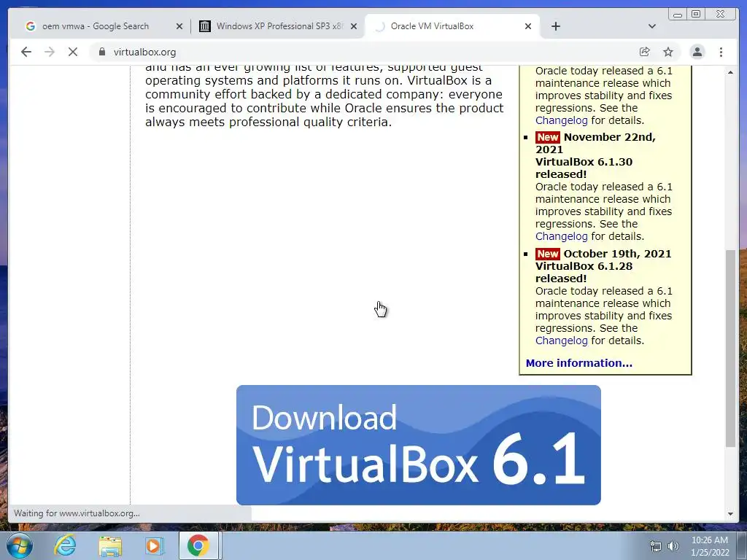747x560 pixels.
Task: Click the scrollbar up arrow
Action: point(730,72)
